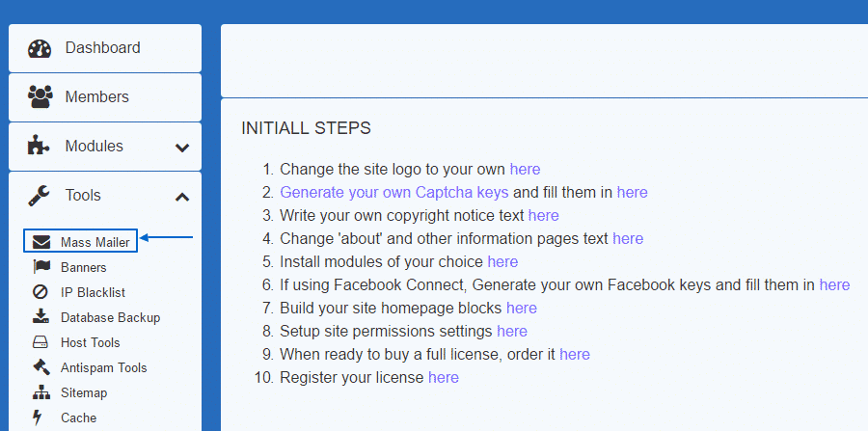Click 'here' link to register your license
Screen dimensions: 868x431
(x=444, y=377)
